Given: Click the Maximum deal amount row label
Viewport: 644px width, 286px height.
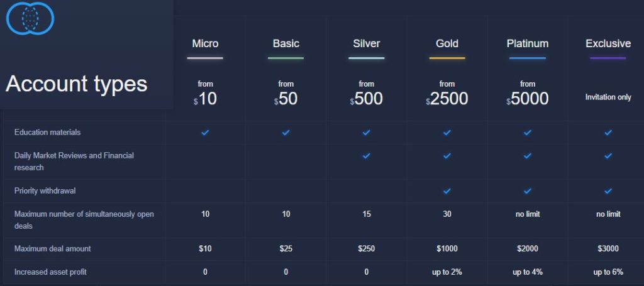Looking at the screenshot, I should pyautogui.click(x=53, y=249).
